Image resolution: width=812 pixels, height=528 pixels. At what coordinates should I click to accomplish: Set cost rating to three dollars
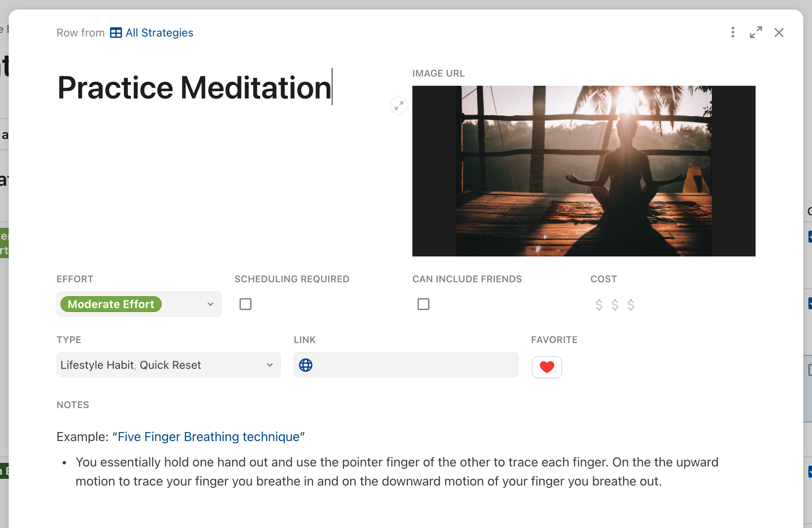pyautogui.click(x=630, y=305)
